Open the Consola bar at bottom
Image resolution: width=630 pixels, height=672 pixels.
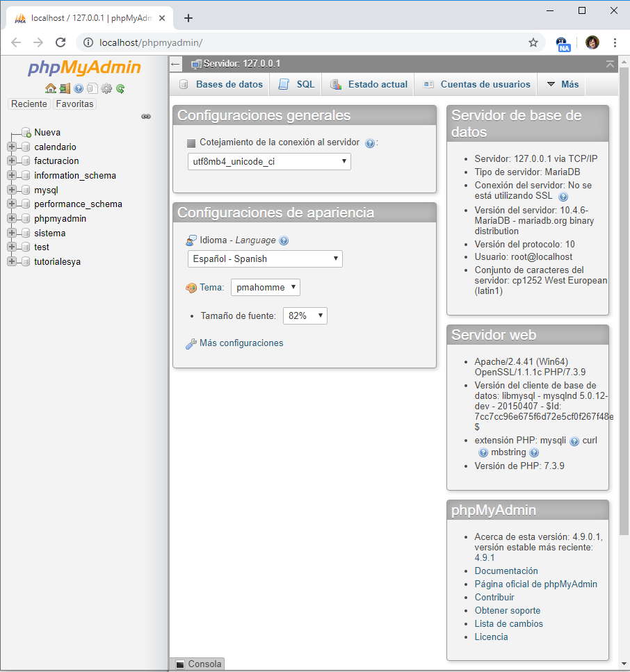coord(197,664)
